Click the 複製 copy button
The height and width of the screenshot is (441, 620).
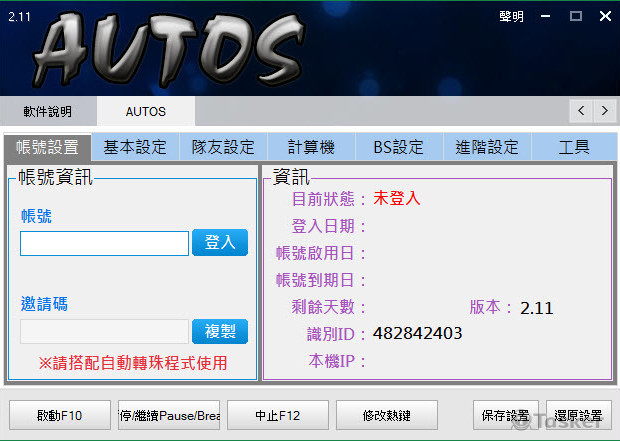point(220,331)
